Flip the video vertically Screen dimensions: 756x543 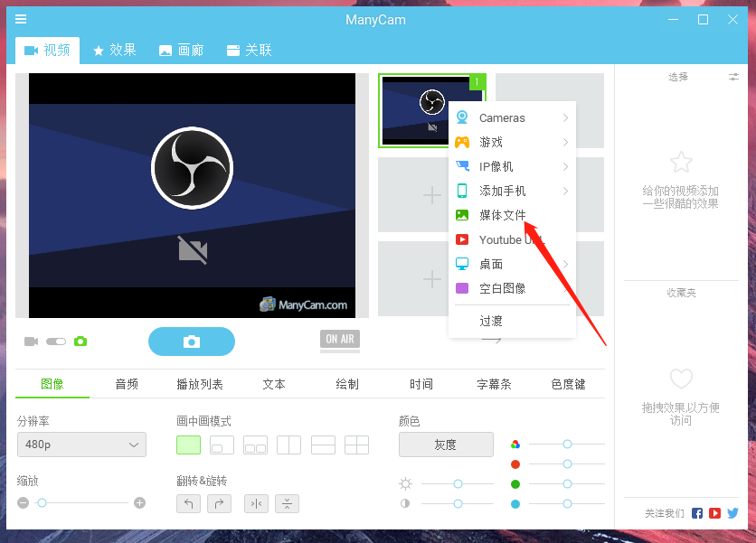288,504
